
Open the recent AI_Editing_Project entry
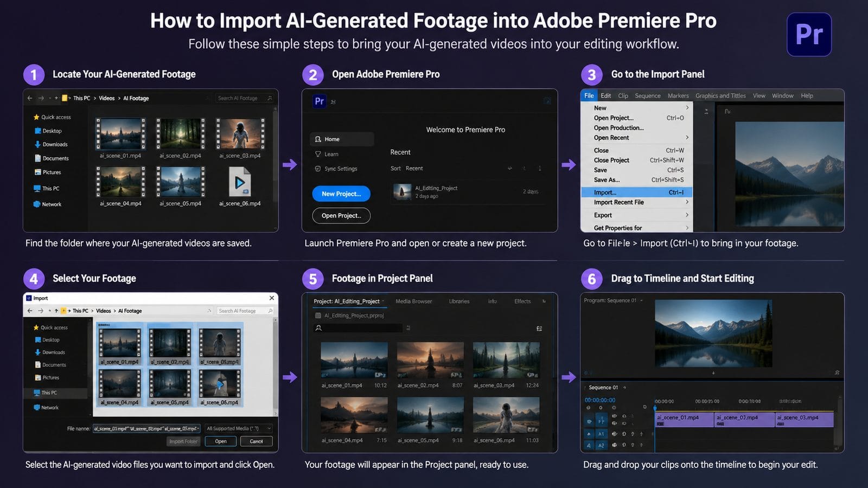pyautogui.click(x=467, y=192)
